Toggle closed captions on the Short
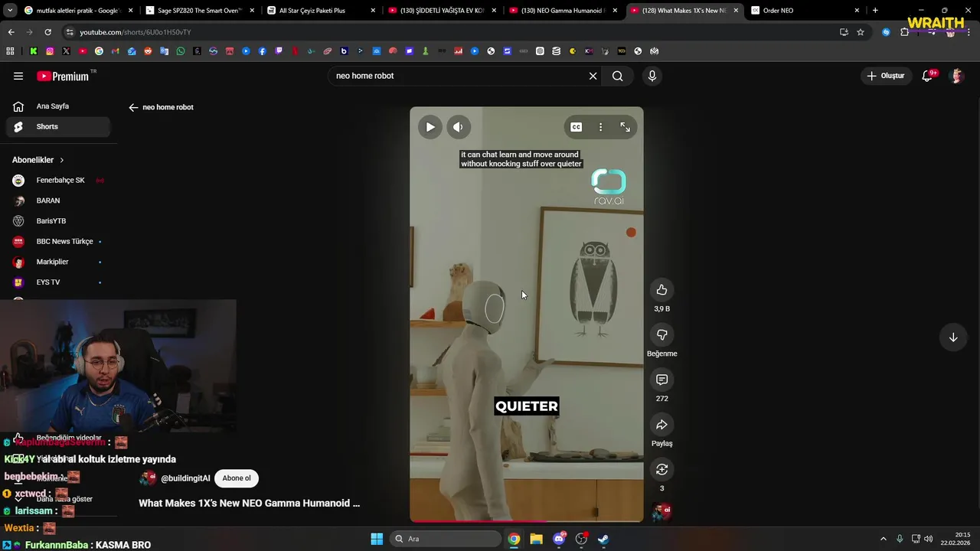Image resolution: width=980 pixels, height=551 pixels. [577, 127]
